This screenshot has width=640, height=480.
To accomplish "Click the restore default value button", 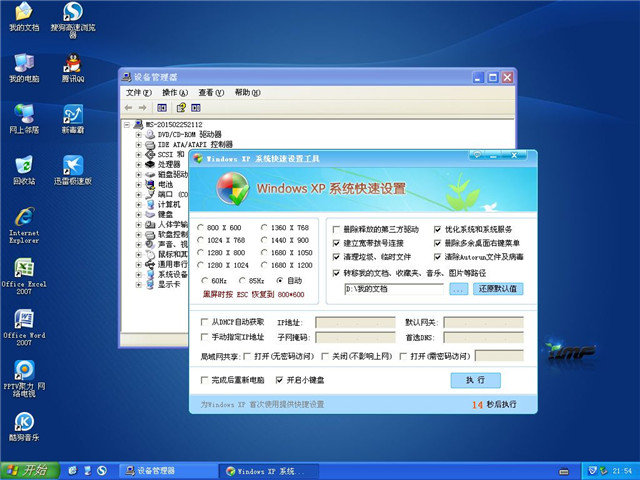I will [x=498, y=289].
